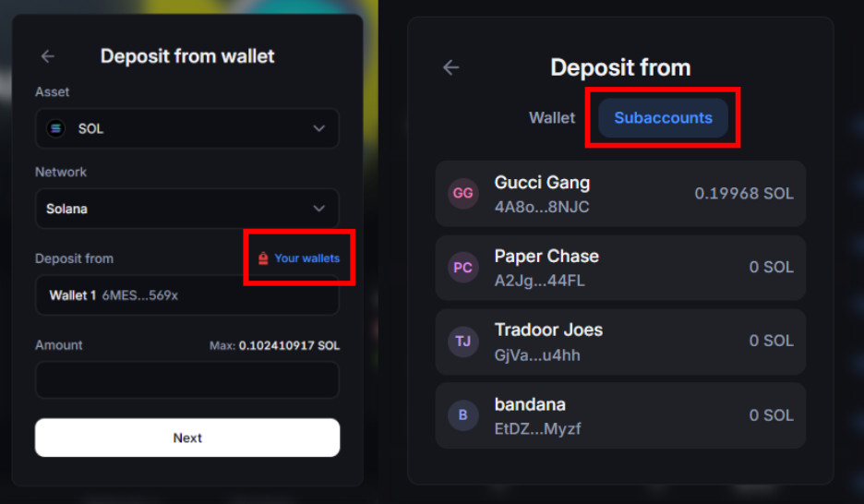Switch to the Wallet tab
Screen dimensions: 864x504
tap(552, 118)
